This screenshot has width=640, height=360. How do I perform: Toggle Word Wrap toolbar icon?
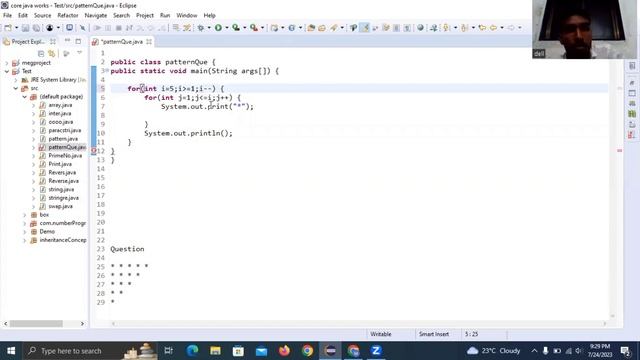pos(386,28)
